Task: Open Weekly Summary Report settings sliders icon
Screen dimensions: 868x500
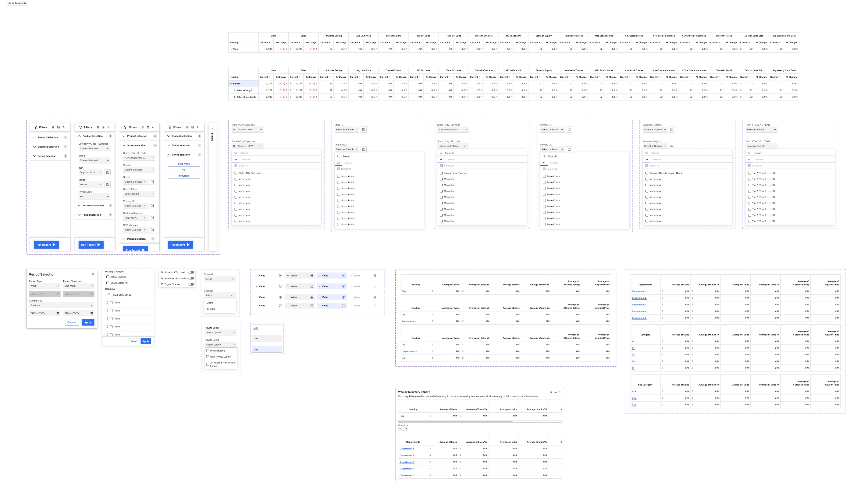Action: click(x=555, y=392)
